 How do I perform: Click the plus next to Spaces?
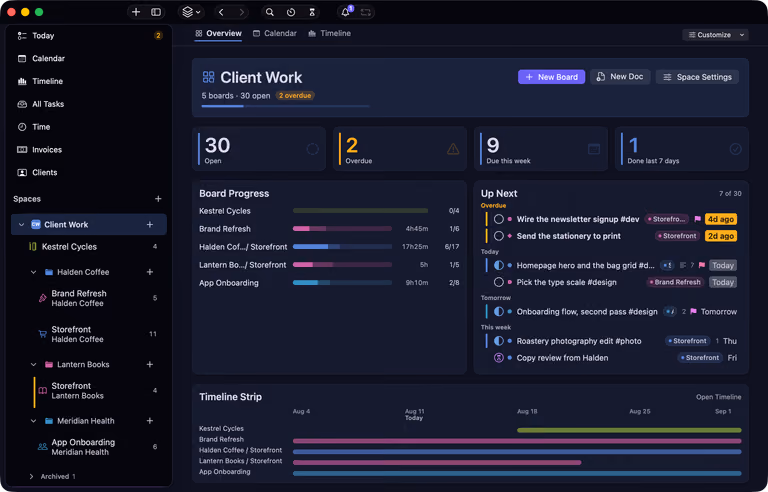point(158,199)
